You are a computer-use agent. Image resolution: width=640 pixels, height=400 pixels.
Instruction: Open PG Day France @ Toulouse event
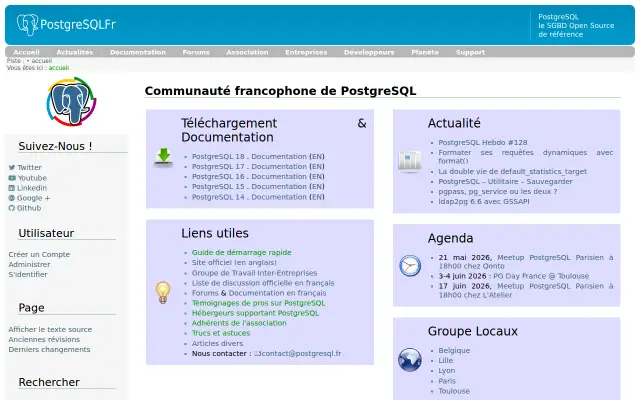coord(541,276)
